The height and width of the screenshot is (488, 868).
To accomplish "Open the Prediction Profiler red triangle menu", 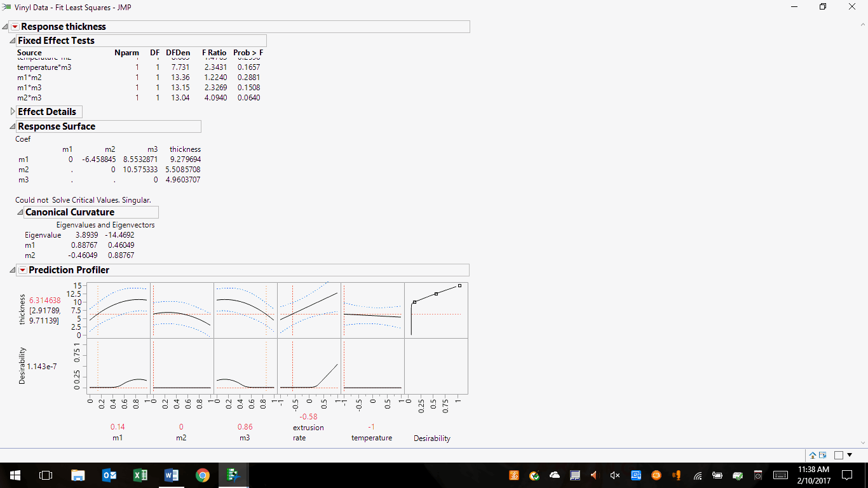I will pos(23,270).
